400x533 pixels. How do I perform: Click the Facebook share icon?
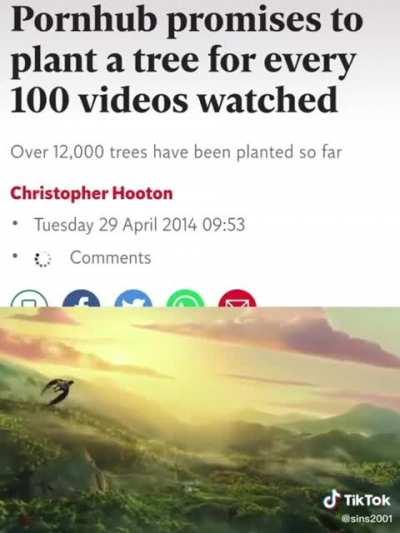[82, 298]
